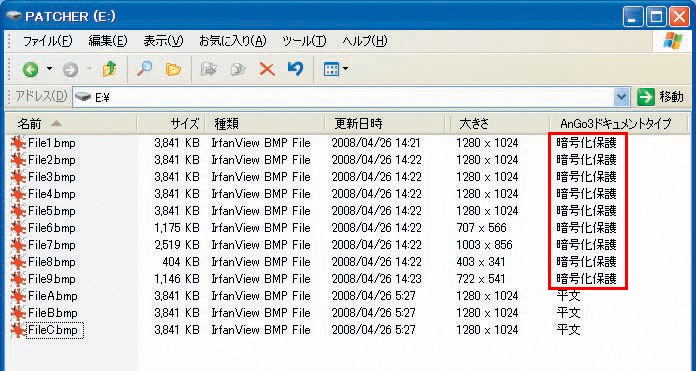Minimize the PATCHER (E:) window
The image size is (696, 371).
[x=633, y=17]
